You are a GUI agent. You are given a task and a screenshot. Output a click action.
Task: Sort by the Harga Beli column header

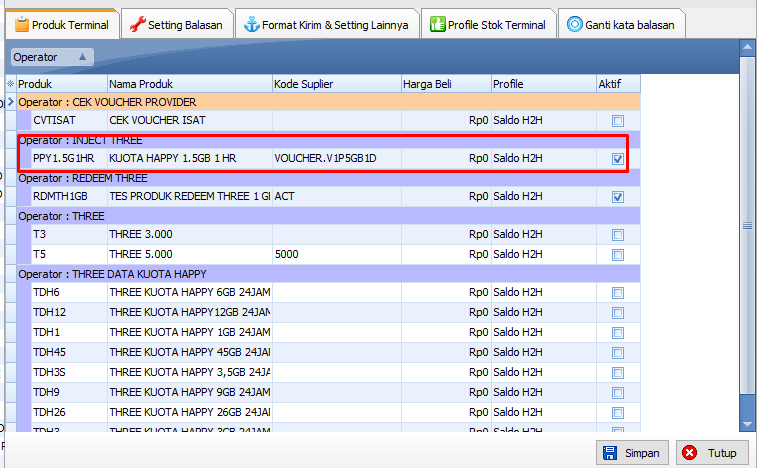[x=447, y=84]
